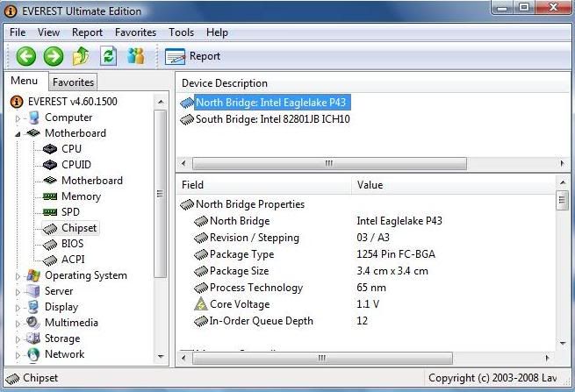Go forward with the green right arrow

pyautogui.click(x=54, y=56)
